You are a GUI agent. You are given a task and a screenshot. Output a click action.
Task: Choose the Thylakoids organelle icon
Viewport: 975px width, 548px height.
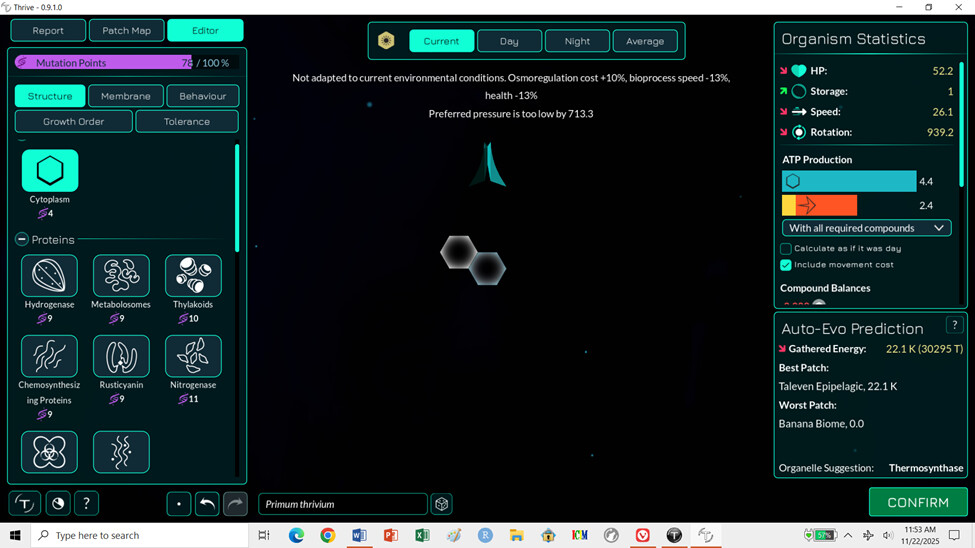click(x=193, y=276)
